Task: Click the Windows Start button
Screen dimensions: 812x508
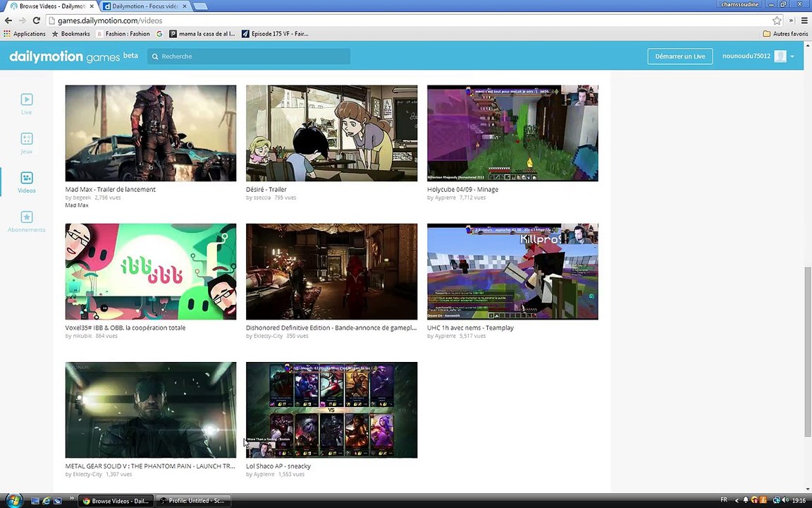Action: point(14,501)
